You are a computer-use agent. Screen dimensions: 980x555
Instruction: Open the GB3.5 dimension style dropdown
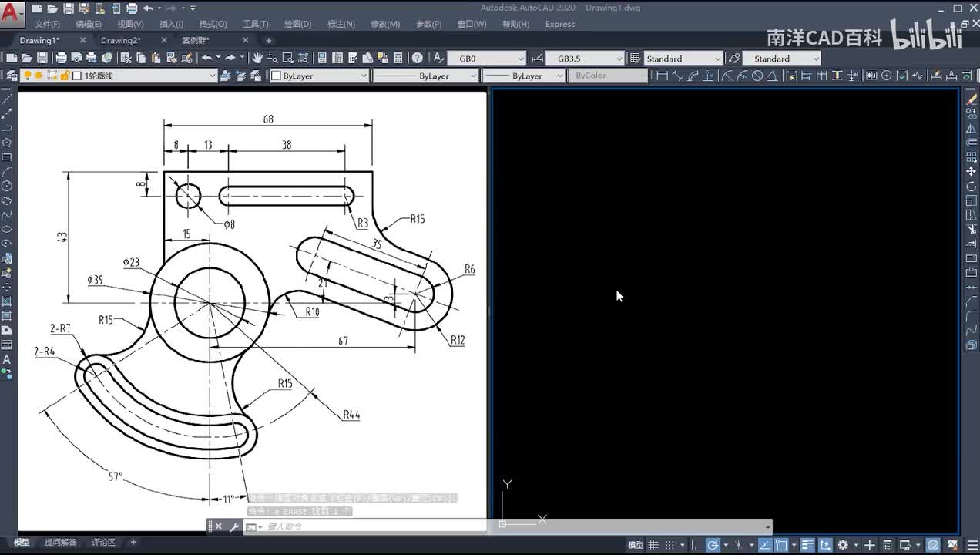tap(586, 59)
